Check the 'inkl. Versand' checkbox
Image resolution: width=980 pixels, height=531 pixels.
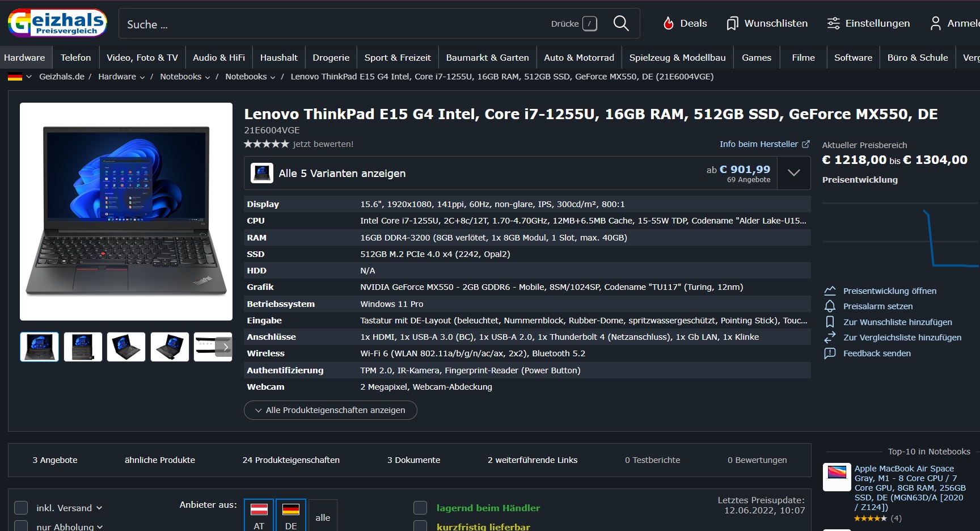point(21,508)
